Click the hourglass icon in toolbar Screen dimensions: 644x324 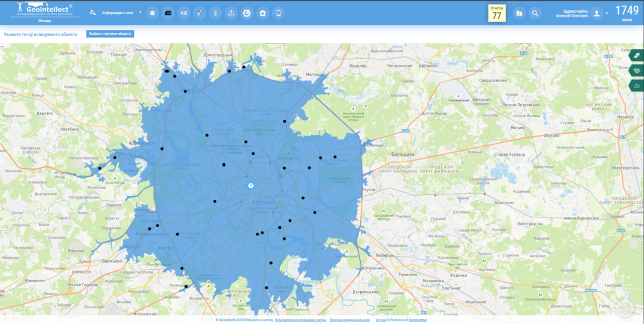215,14
